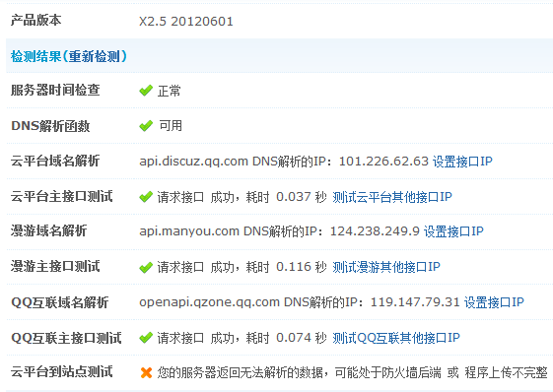The width and height of the screenshot is (553, 392).
Task: Click the IP address 119.147.79.31
Action: point(415,302)
